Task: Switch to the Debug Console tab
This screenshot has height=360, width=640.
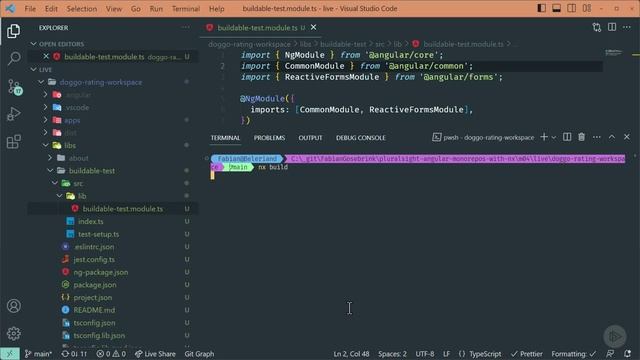Action: tap(360, 138)
